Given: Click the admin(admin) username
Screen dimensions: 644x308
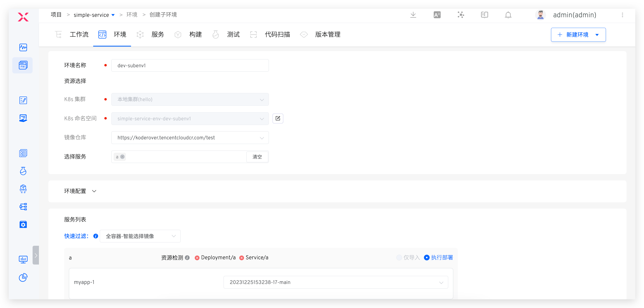Looking at the screenshot, I should (574, 15).
